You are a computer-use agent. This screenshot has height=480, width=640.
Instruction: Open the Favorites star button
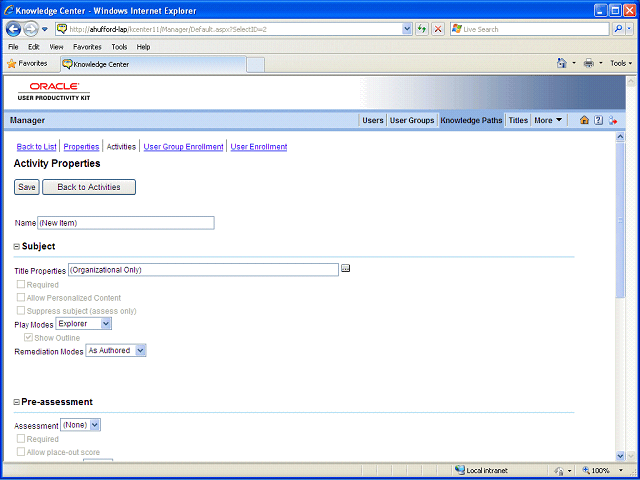tap(28, 64)
